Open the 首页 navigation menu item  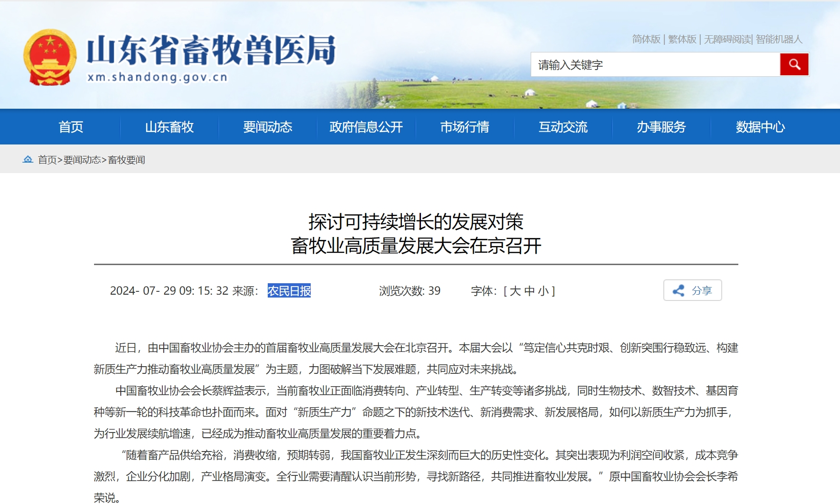[x=71, y=127]
